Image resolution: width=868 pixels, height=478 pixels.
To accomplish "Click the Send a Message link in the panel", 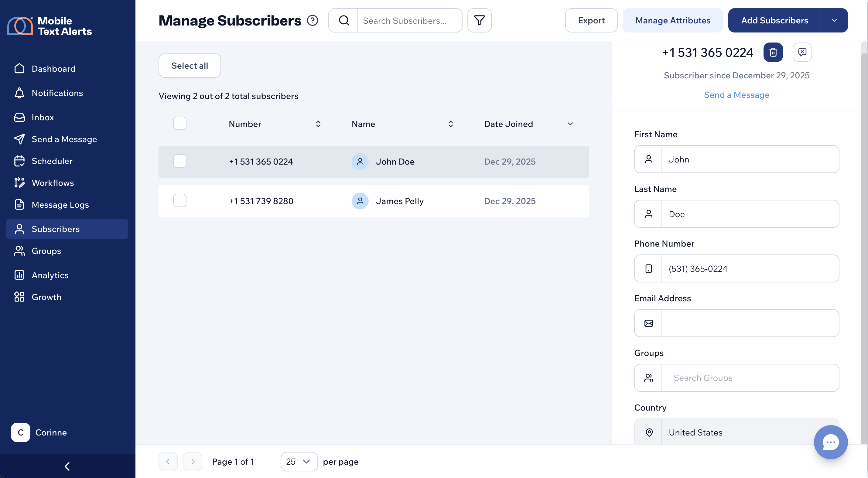I will pos(736,95).
